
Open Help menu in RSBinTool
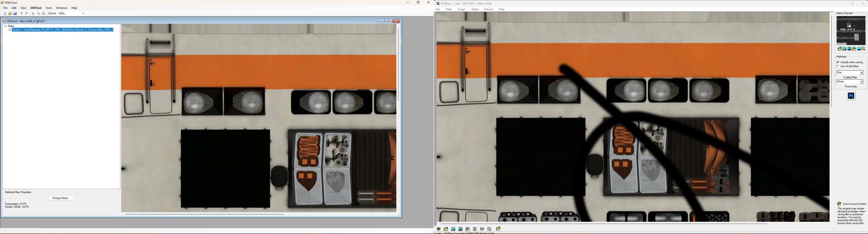pyautogui.click(x=74, y=8)
